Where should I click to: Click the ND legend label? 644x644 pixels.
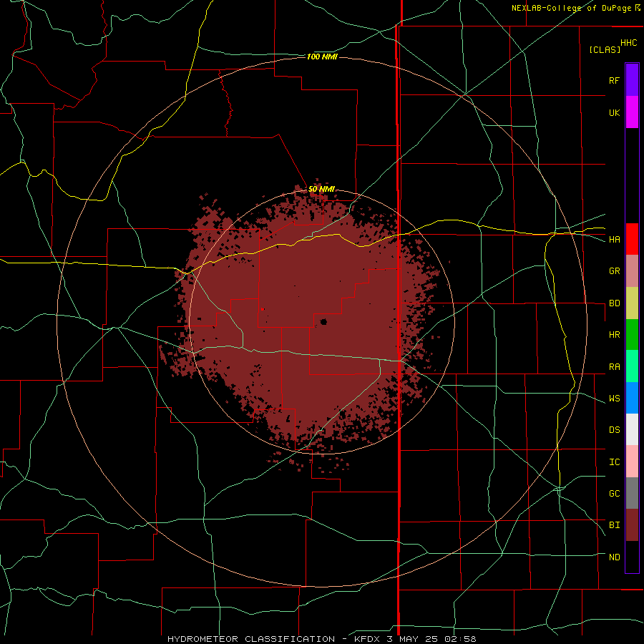coord(614,557)
